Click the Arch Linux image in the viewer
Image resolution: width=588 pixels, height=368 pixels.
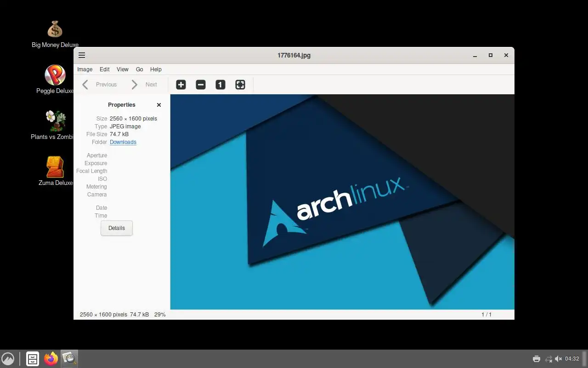342,202
